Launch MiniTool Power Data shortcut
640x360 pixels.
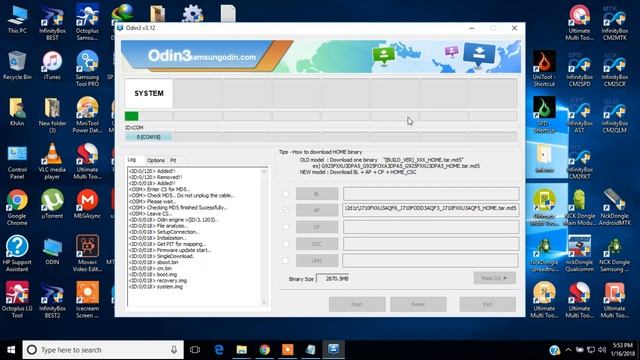click(x=87, y=115)
